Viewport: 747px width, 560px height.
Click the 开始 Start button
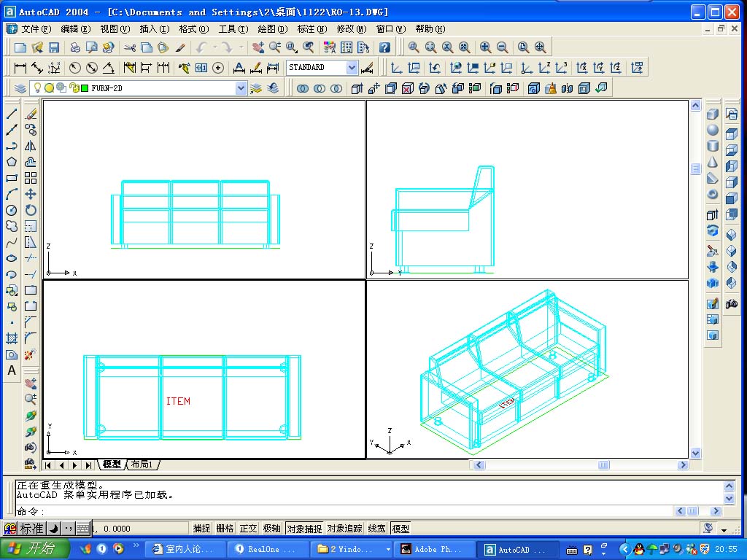tap(35, 549)
